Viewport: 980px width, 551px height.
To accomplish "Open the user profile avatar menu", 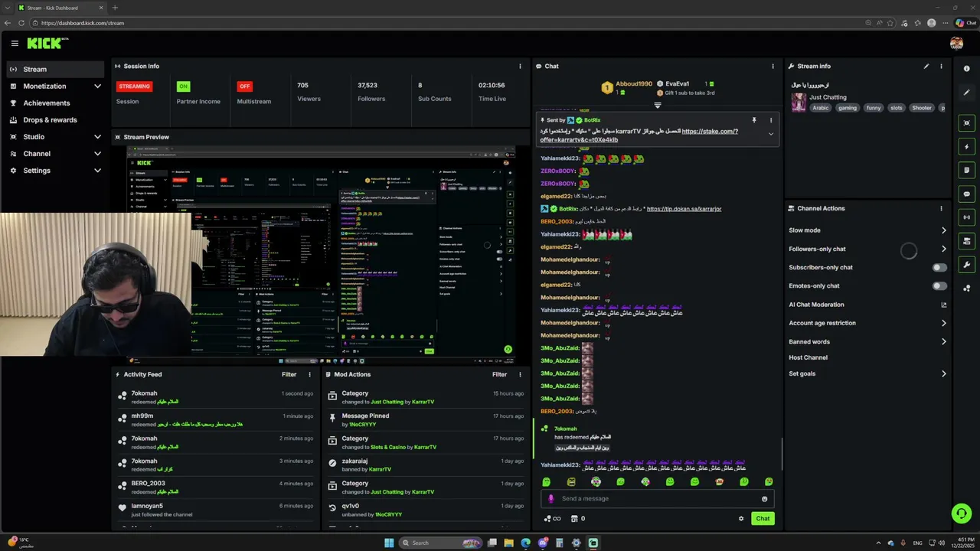I will tap(956, 44).
